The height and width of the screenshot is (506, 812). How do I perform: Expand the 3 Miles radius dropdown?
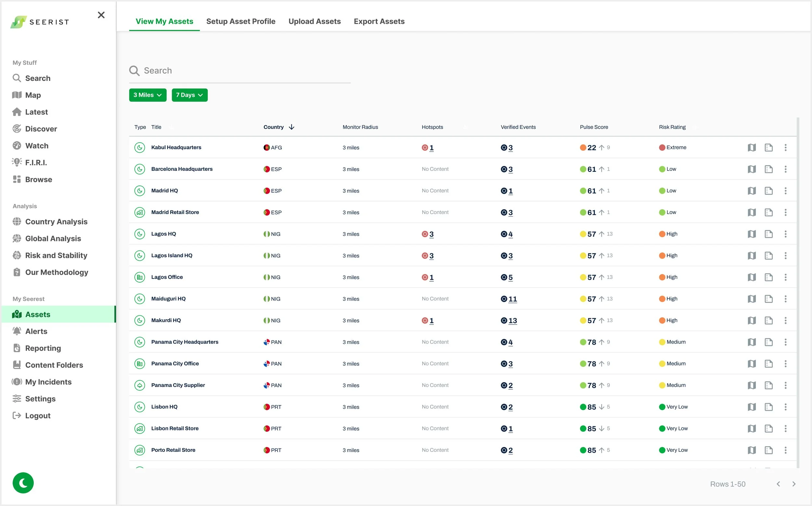pyautogui.click(x=147, y=95)
